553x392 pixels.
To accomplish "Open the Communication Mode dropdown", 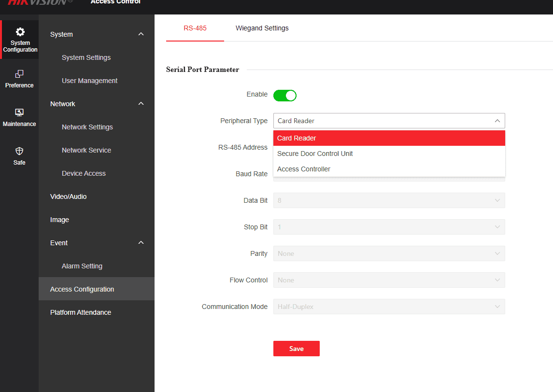I will coord(389,307).
